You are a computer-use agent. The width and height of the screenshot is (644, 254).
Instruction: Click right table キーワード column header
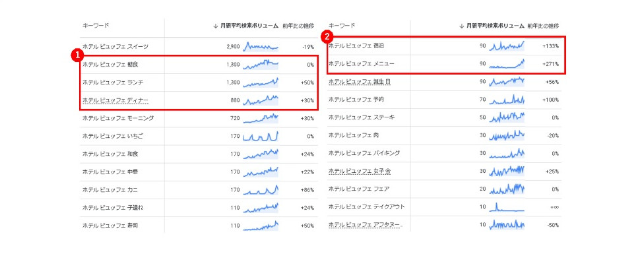coord(342,26)
